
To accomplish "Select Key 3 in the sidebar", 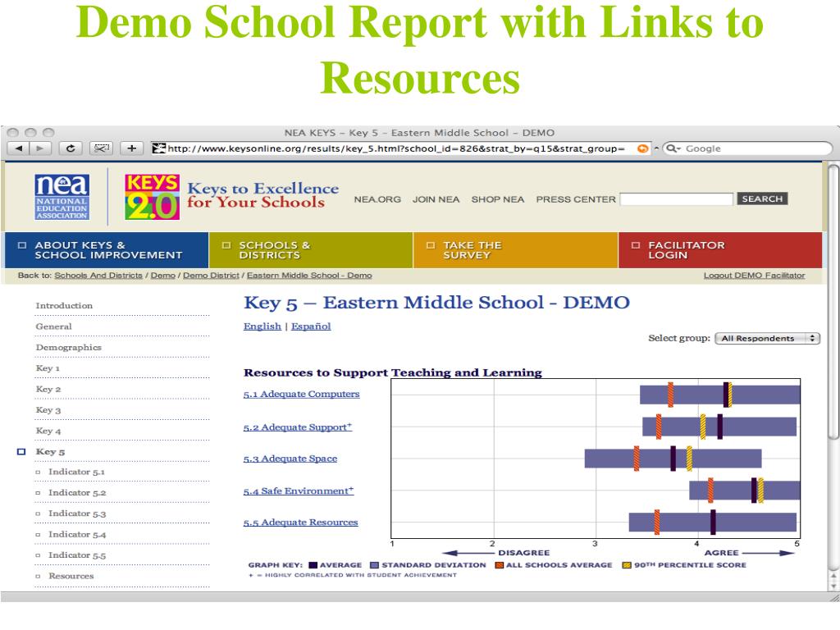I will [x=48, y=410].
